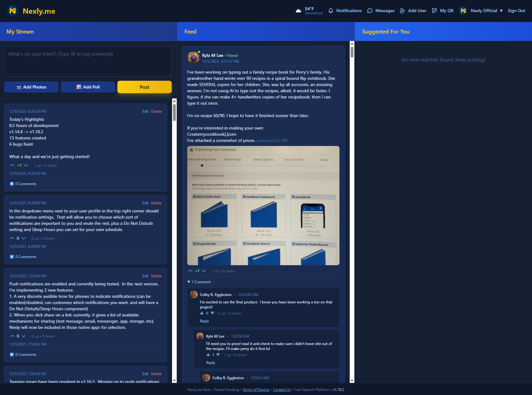
Task: Click the weather icon showing 54°F
Action: tap(298, 11)
